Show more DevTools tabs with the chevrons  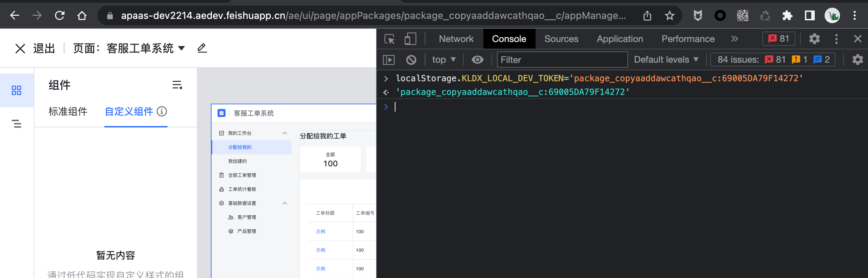coord(735,39)
